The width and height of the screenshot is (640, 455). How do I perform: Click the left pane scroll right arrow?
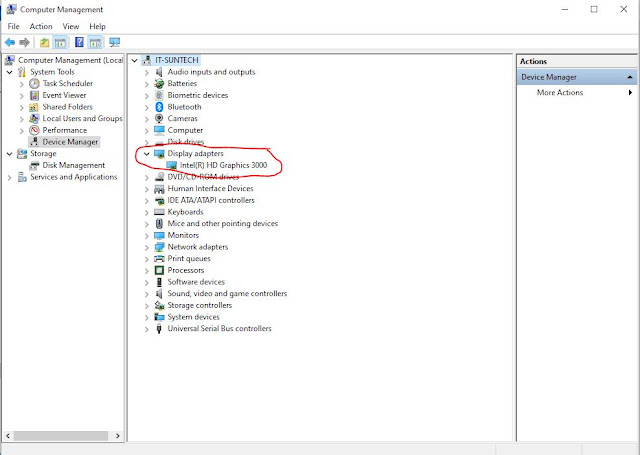118,436
